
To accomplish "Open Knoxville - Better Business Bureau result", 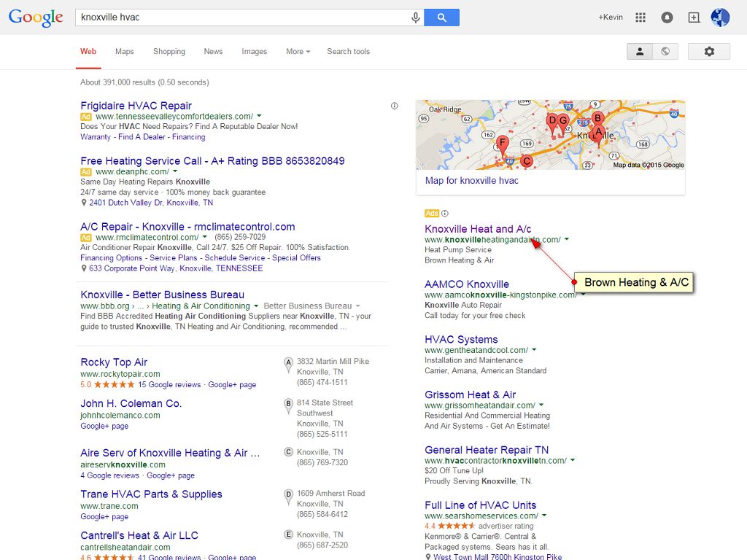I will click(163, 295).
